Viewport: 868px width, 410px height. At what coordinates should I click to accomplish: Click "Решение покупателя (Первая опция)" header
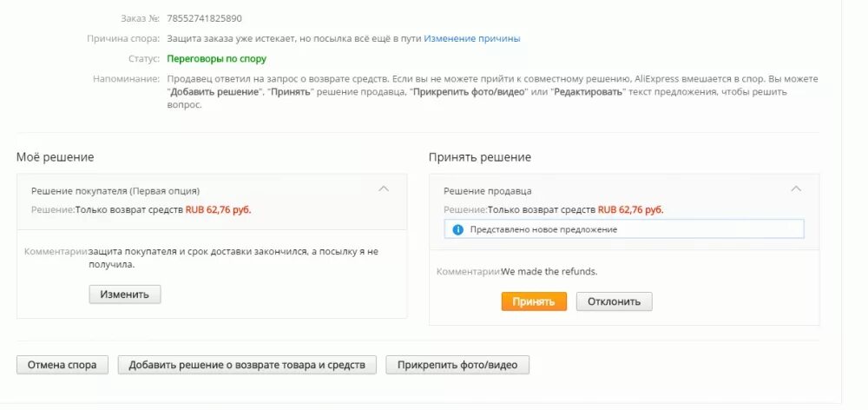point(115,190)
